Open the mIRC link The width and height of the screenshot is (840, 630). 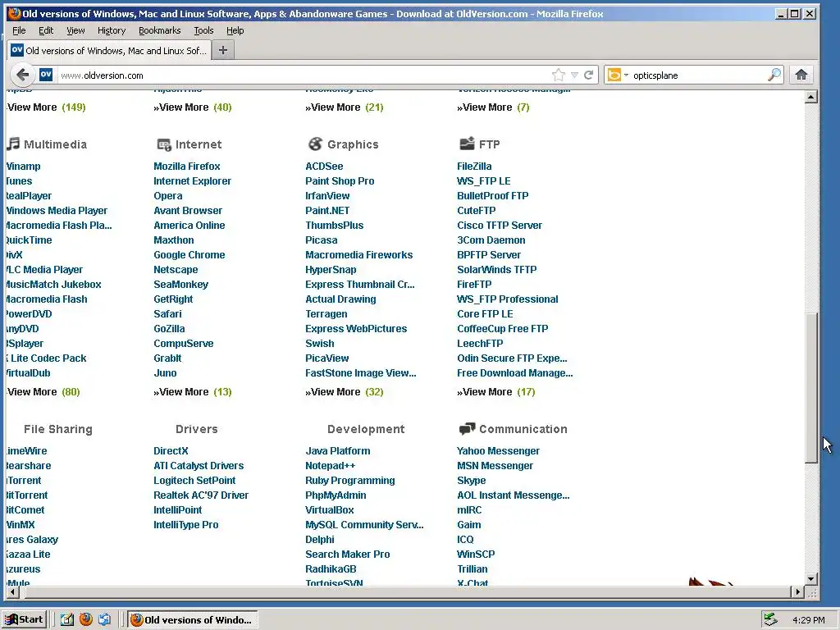point(469,510)
